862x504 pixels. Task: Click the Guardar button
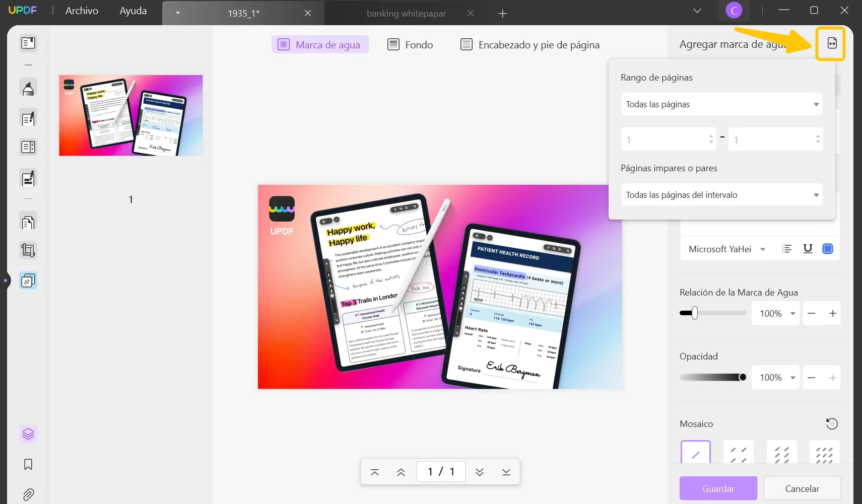pyautogui.click(x=718, y=488)
